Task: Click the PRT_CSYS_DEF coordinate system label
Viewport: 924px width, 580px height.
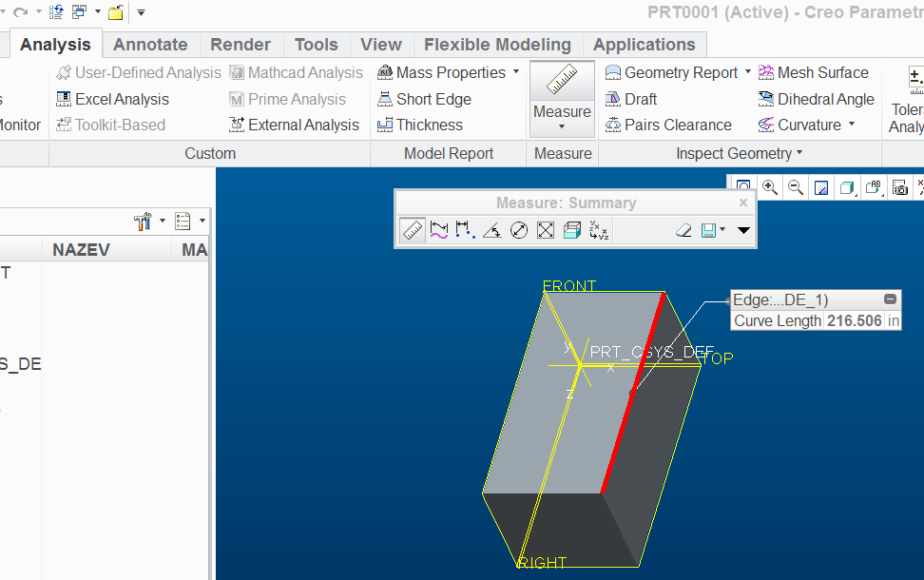Action: tap(652, 352)
